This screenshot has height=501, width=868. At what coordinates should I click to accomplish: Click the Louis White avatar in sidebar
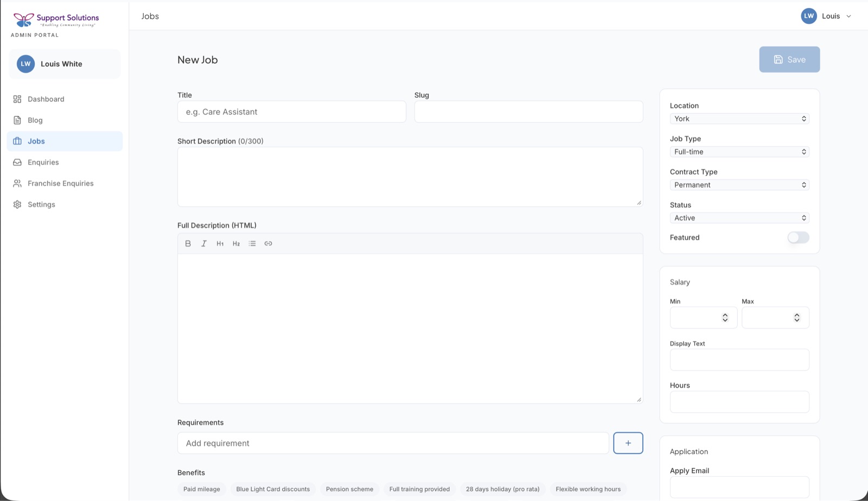25,64
